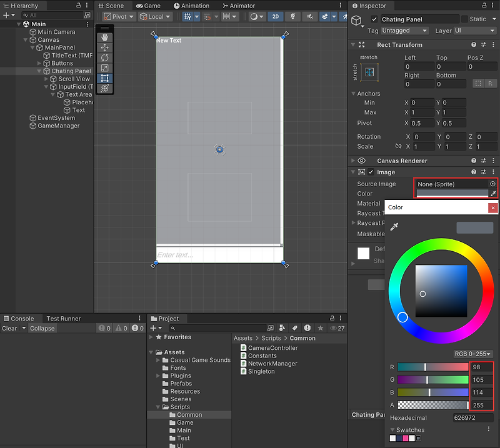
Task: Toggle 2D scene view mode
Action: 276,17
